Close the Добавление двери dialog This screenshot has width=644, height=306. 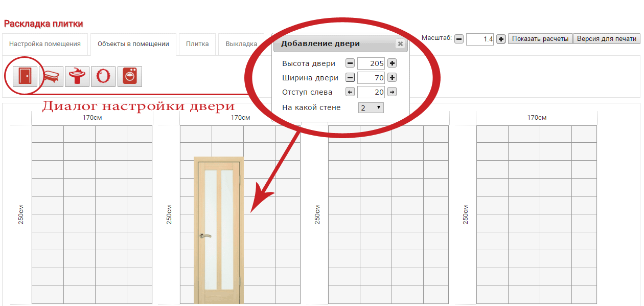[400, 44]
